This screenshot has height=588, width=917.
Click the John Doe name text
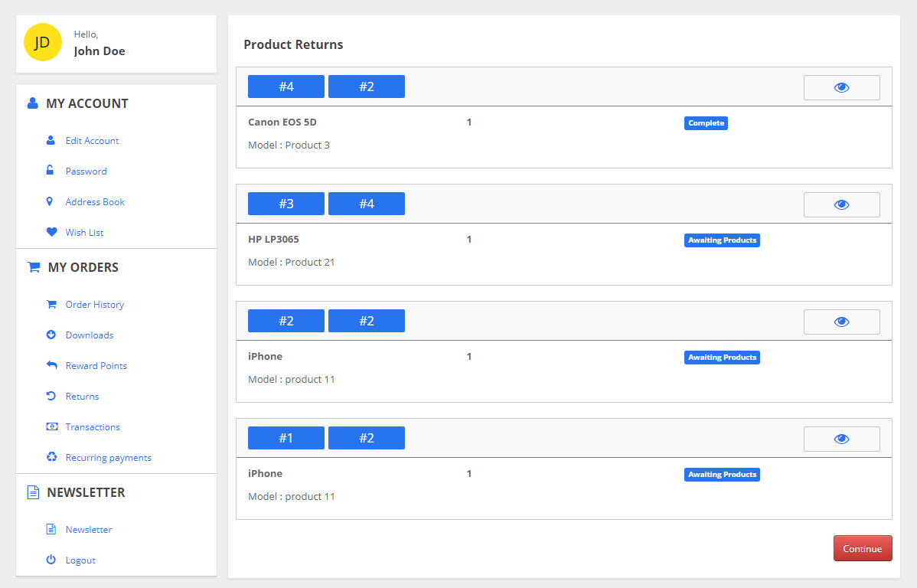100,51
